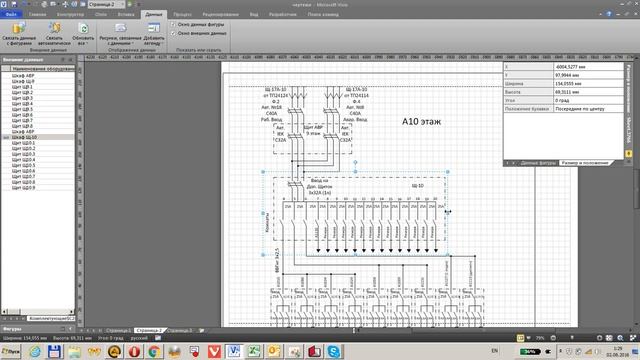The width and height of the screenshot is (640, 360).
Task: Click the Visio application icon in title bar
Action: pos(4,4)
